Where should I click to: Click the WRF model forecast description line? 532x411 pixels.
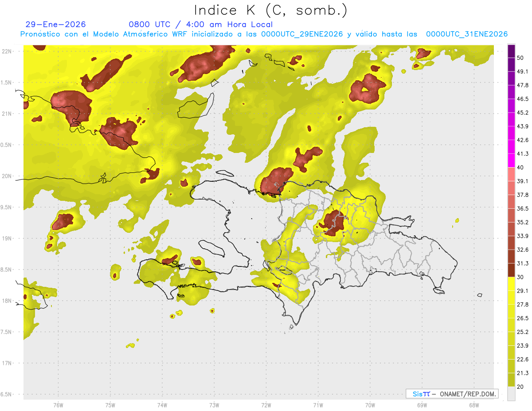coord(264,34)
